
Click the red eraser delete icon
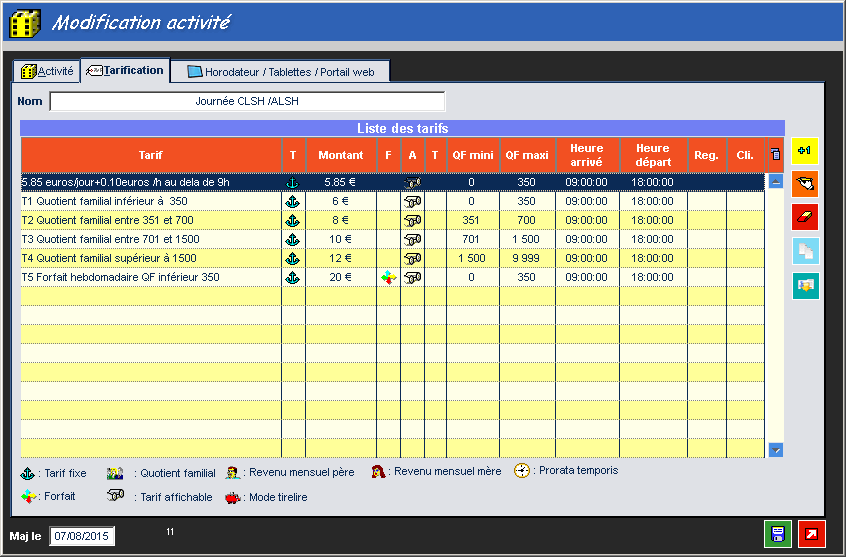tap(804, 217)
